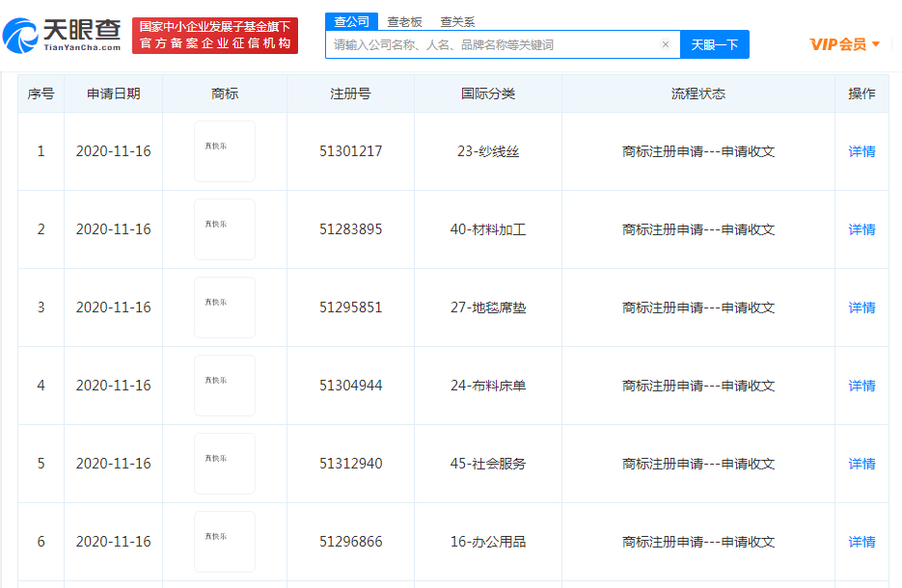Clear the search box with the X icon
Image resolution: width=902 pixels, height=588 pixels.
pos(665,44)
